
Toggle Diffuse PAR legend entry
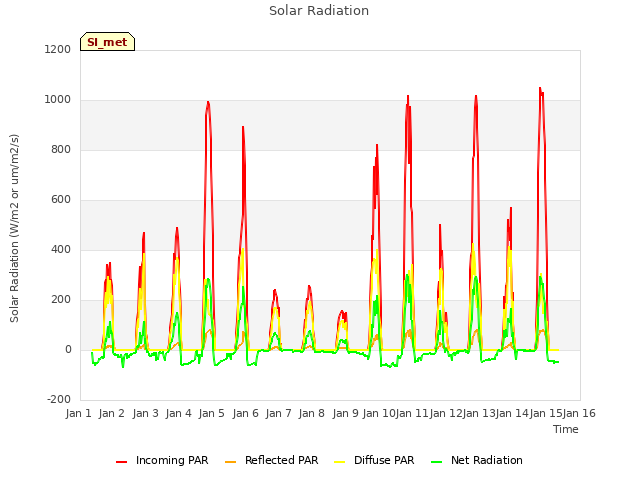(374, 460)
